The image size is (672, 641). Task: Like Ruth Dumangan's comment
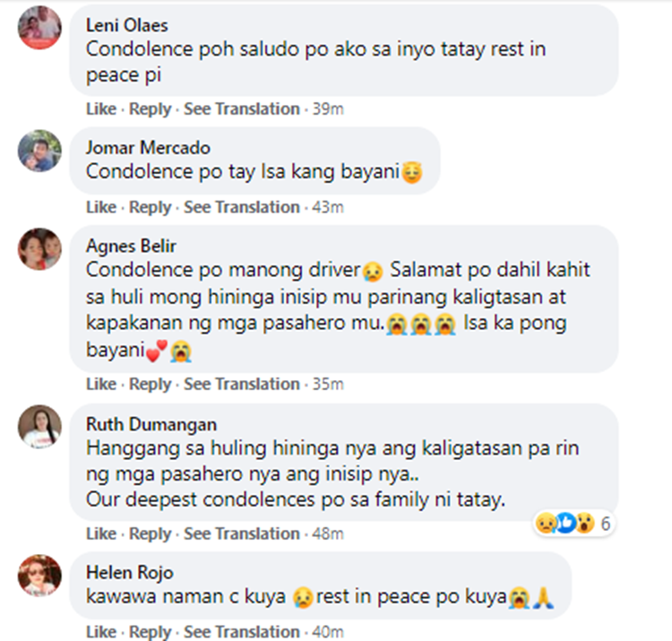(101, 533)
